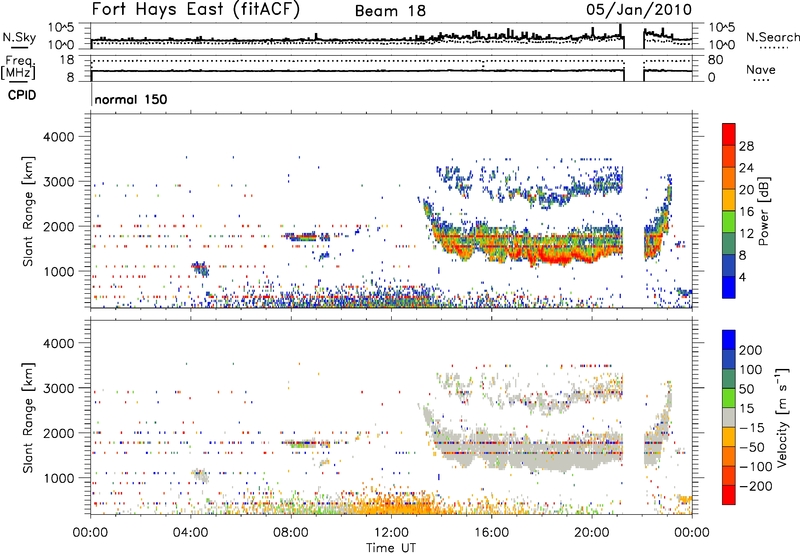Click the '-15' label on the velocity colorbar
Image resolution: width=800 pixels, height=554 pixels.
click(x=752, y=428)
